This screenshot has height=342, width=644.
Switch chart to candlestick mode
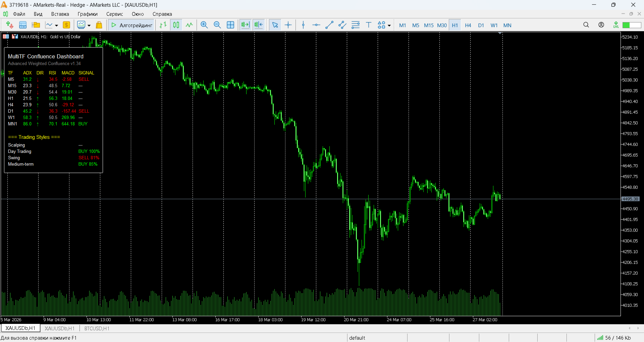(x=176, y=25)
